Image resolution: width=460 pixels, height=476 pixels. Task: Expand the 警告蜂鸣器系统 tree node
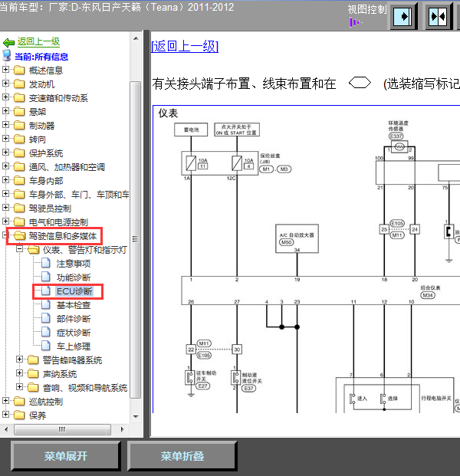coord(19,359)
